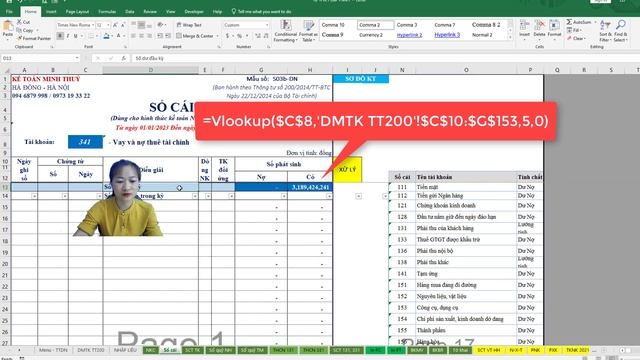Align text left
This screenshot has height=360, width=640.
[x=133, y=36]
